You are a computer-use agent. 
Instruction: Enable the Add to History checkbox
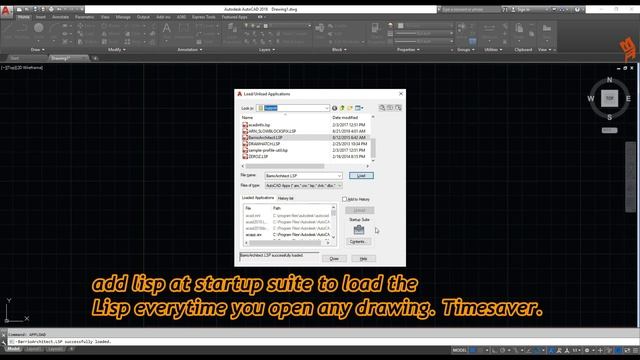coord(344,199)
